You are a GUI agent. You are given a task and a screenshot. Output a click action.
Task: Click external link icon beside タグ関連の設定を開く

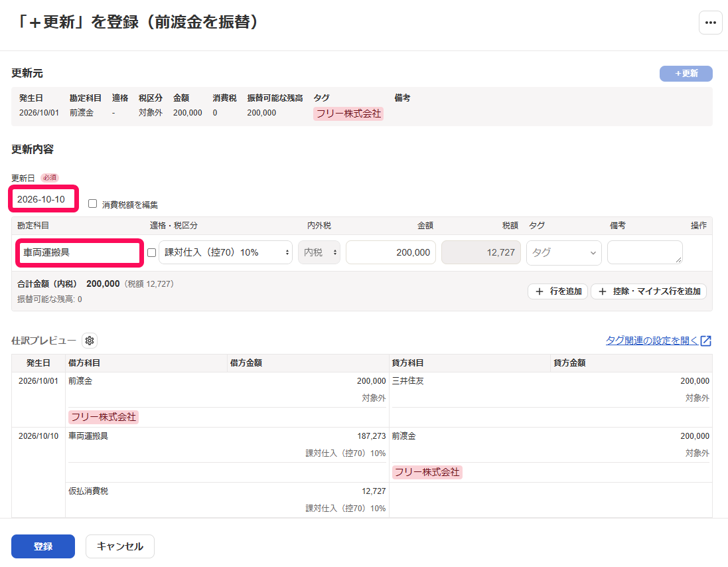[x=705, y=341]
